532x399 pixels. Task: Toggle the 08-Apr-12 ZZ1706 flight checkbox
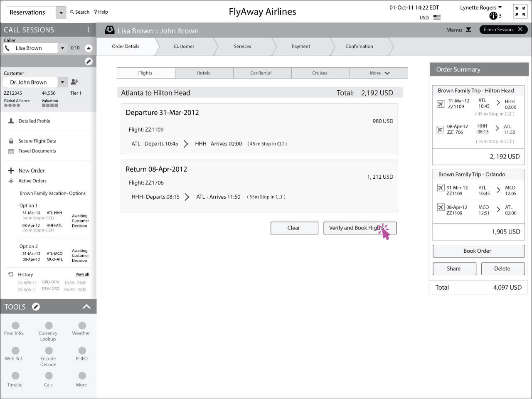point(440,130)
